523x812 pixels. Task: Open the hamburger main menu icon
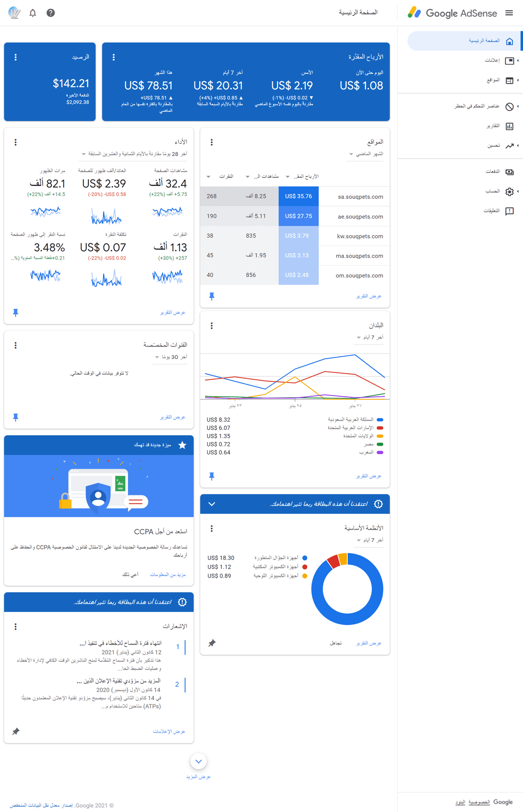point(509,13)
